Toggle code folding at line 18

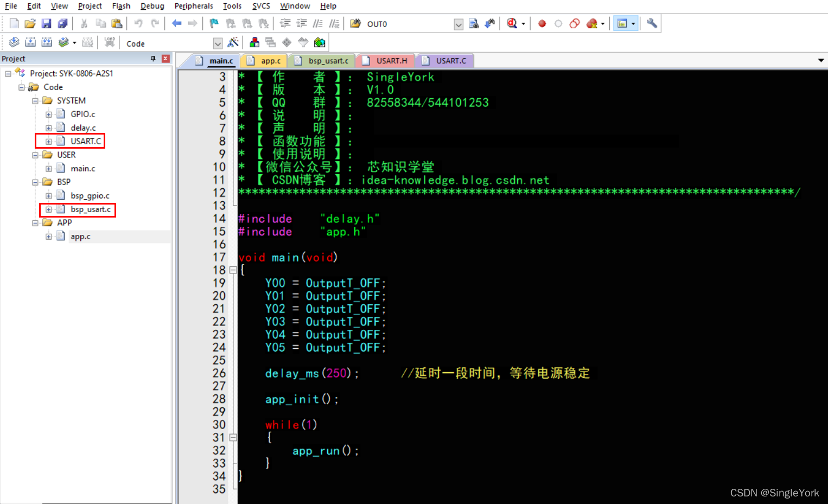tap(233, 270)
